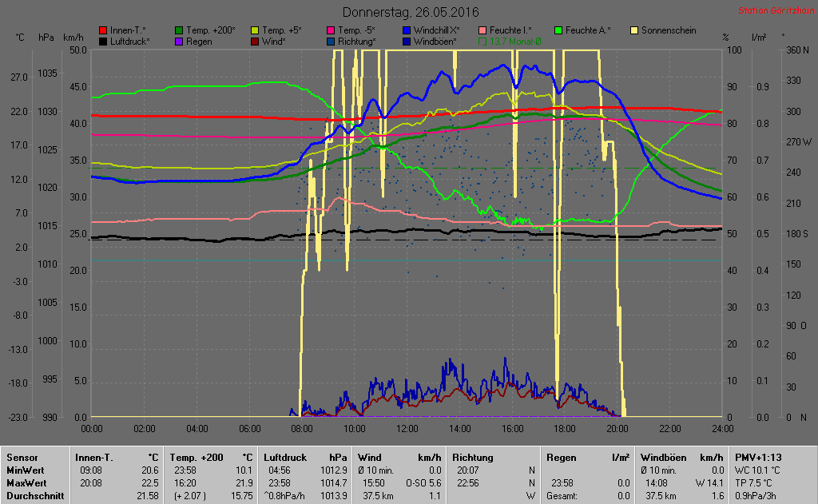Click the Richtung legend label
818x504 pixels.
point(356,42)
